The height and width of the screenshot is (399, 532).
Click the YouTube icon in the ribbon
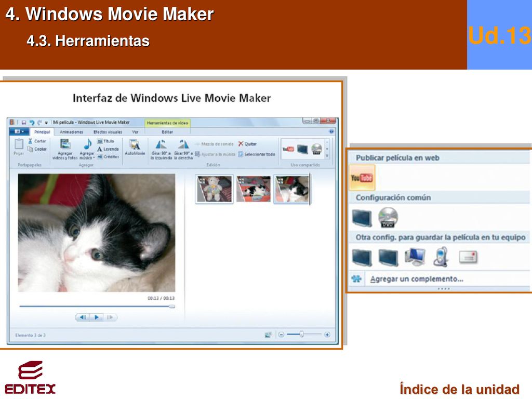[x=288, y=149]
